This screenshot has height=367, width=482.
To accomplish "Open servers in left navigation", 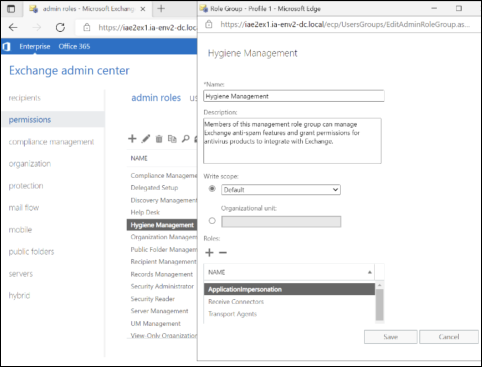I will (x=21, y=274).
